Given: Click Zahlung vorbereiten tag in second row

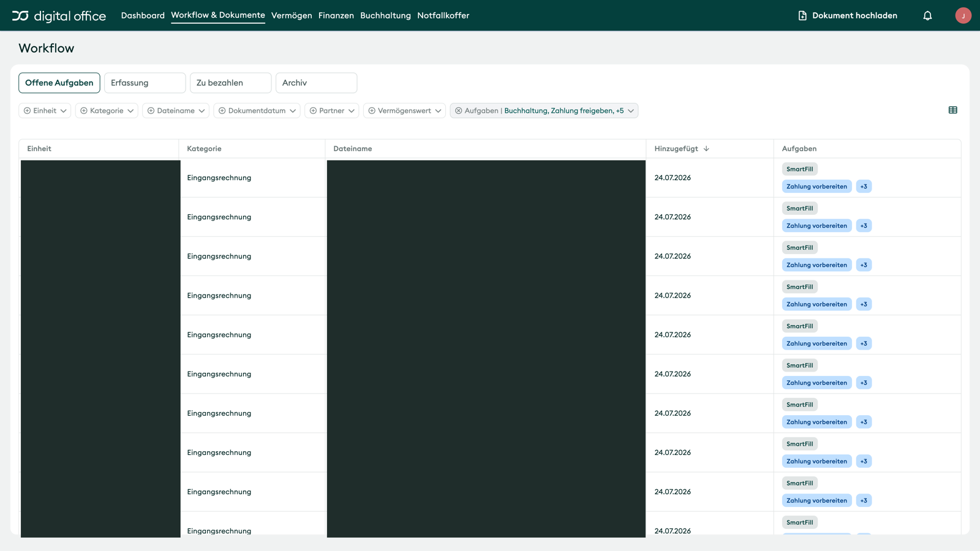Looking at the screenshot, I should (816, 225).
